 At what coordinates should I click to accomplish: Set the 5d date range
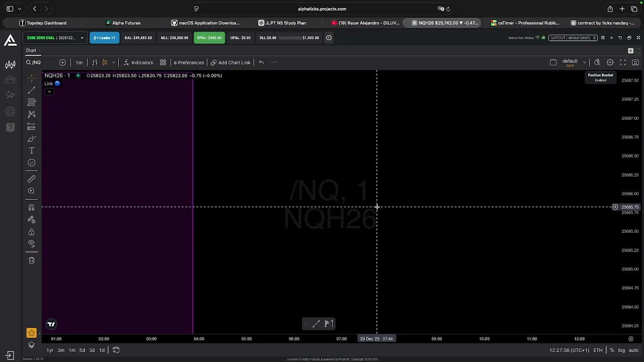(x=82, y=350)
